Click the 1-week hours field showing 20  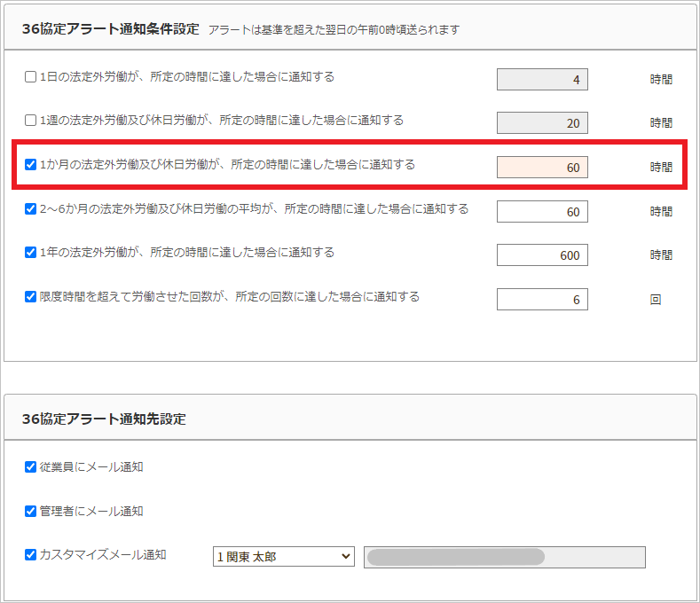click(x=542, y=123)
